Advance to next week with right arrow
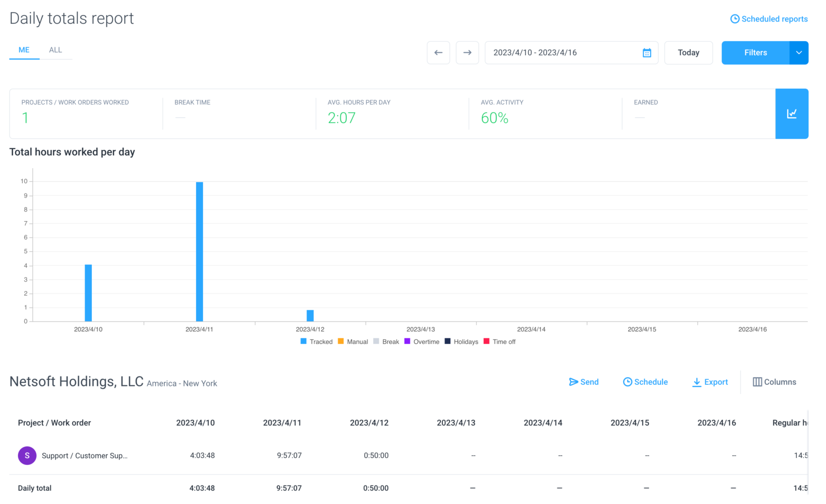This screenshot has height=504, width=826. point(467,53)
